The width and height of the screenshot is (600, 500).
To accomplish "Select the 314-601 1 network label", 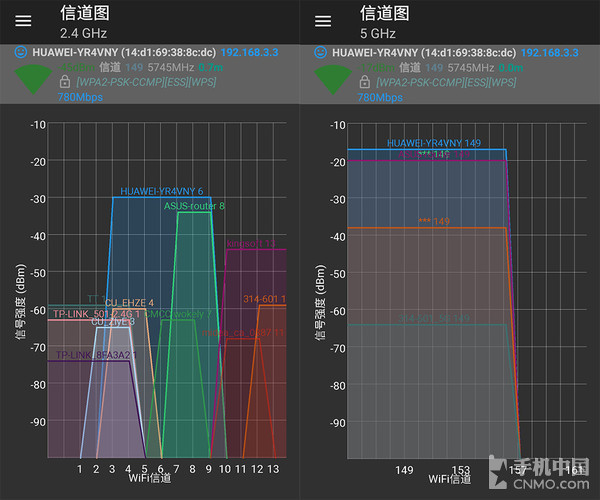I will tap(264, 299).
